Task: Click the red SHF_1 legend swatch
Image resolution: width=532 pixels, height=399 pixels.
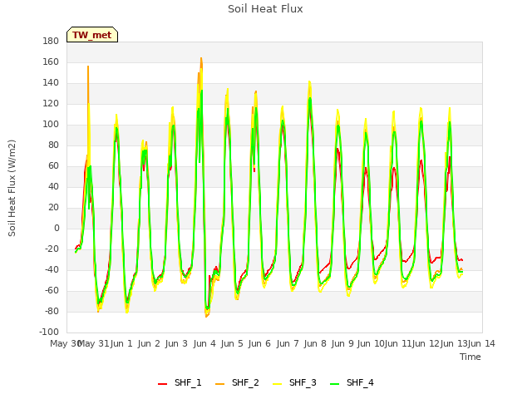Action: pos(163,384)
